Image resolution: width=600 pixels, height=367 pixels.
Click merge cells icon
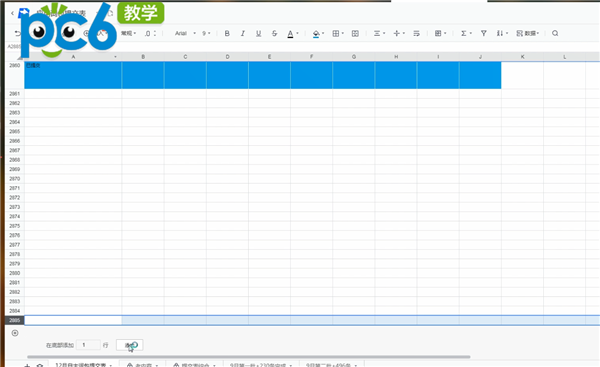point(355,33)
